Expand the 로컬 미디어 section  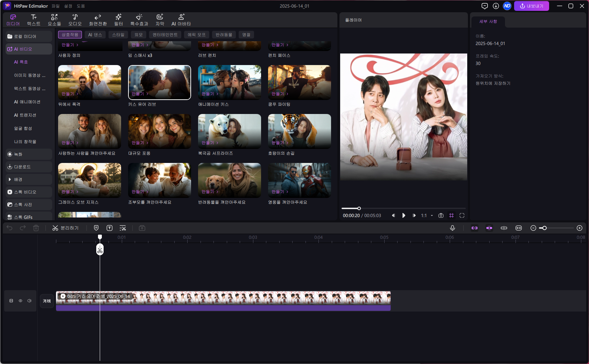point(29,36)
